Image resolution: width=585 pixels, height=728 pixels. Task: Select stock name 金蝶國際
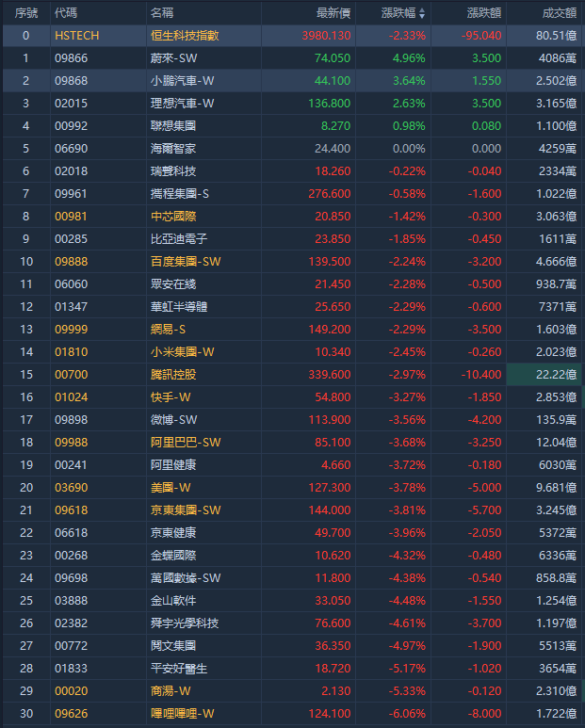[x=173, y=556]
